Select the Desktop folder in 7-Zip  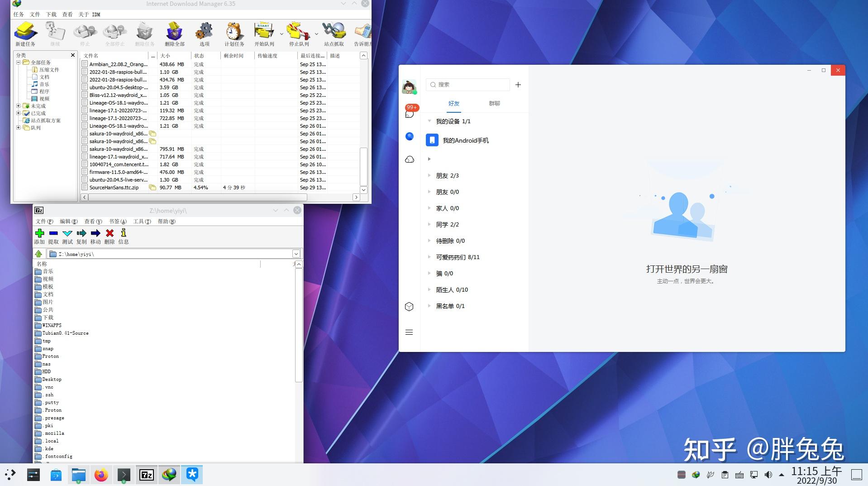tap(52, 379)
